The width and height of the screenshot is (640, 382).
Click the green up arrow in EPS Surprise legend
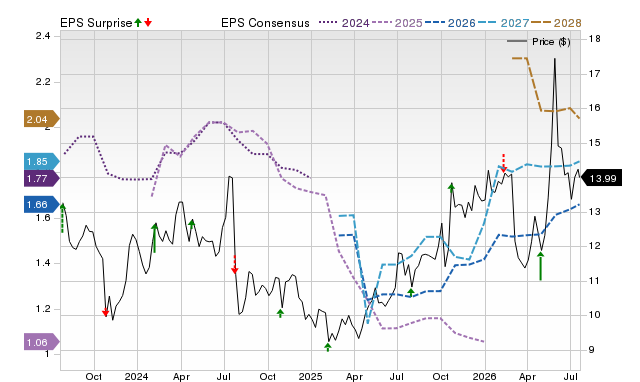pos(138,22)
